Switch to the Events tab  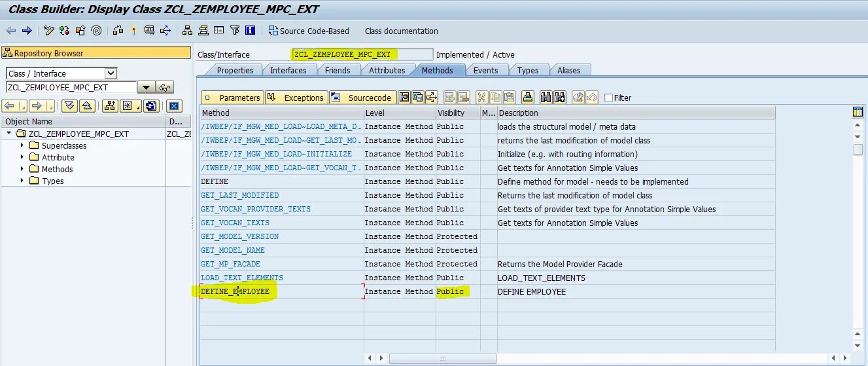tap(485, 70)
